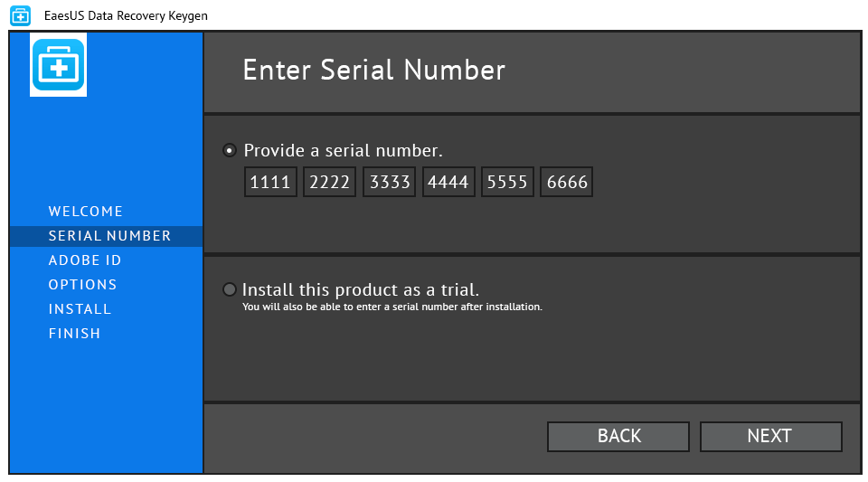Click the medical kit logo in sidebar
Screen dimensions: 868x482
[x=59, y=66]
